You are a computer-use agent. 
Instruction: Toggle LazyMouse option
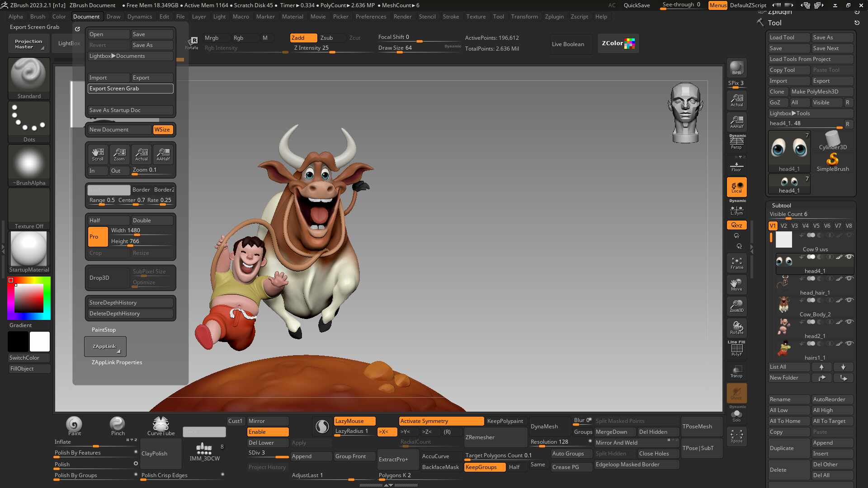pos(354,421)
